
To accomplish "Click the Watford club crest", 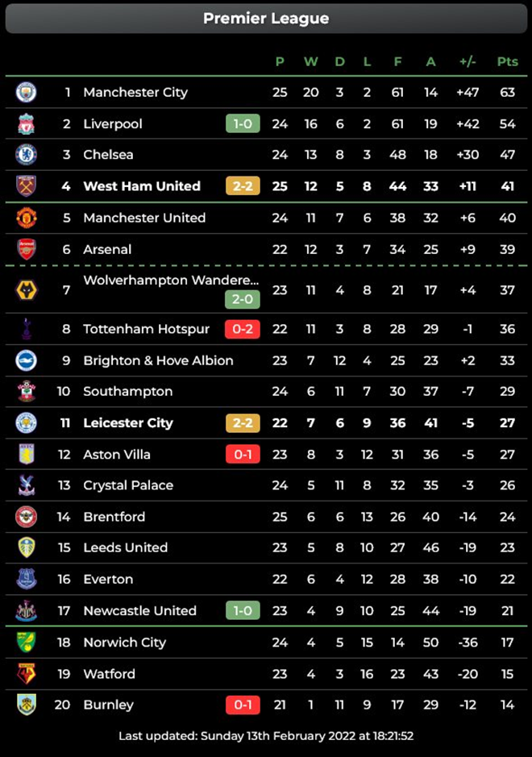I will (x=25, y=674).
